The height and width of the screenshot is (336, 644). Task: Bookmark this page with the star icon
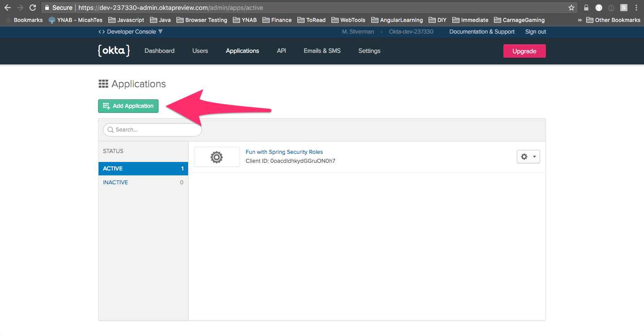[571, 8]
